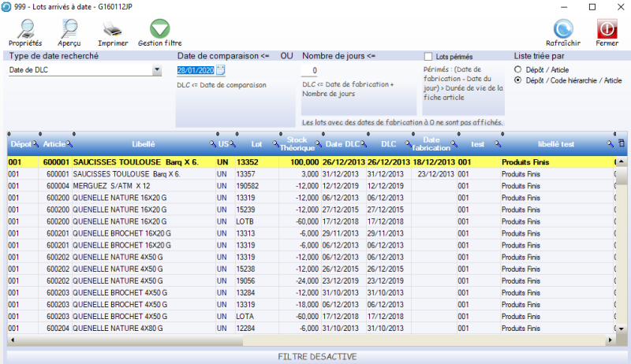Open the calendar picker beside comparison date
Image resolution: width=631 pixels, height=364 pixels.
point(221,70)
